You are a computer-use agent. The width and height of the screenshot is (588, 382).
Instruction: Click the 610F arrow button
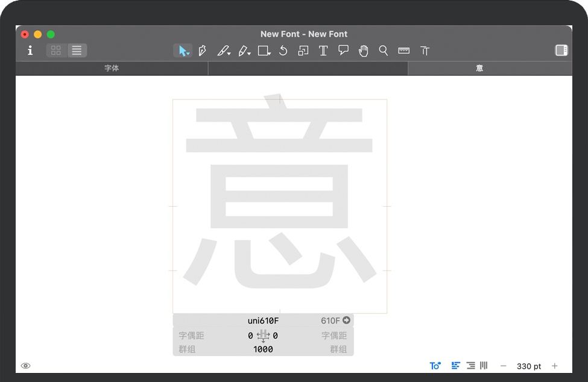click(x=346, y=321)
